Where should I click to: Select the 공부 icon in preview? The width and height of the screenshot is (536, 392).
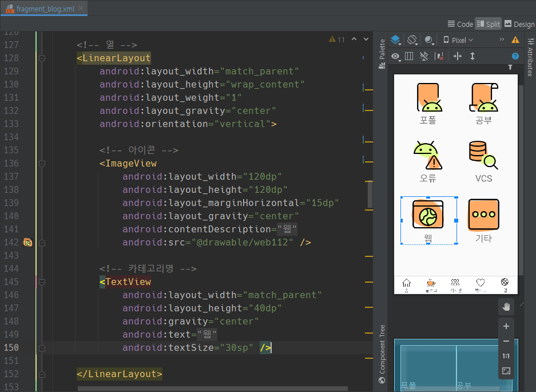coord(484,97)
